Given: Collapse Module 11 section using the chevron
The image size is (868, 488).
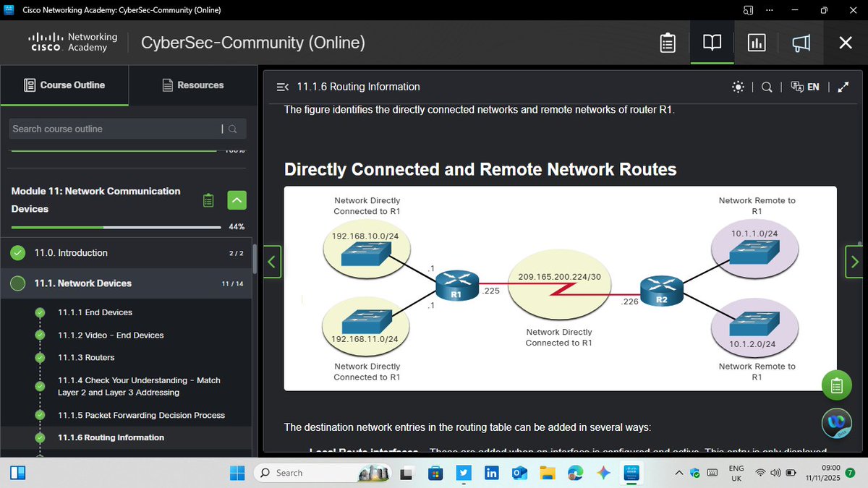Looking at the screenshot, I should click(x=237, y=200).
